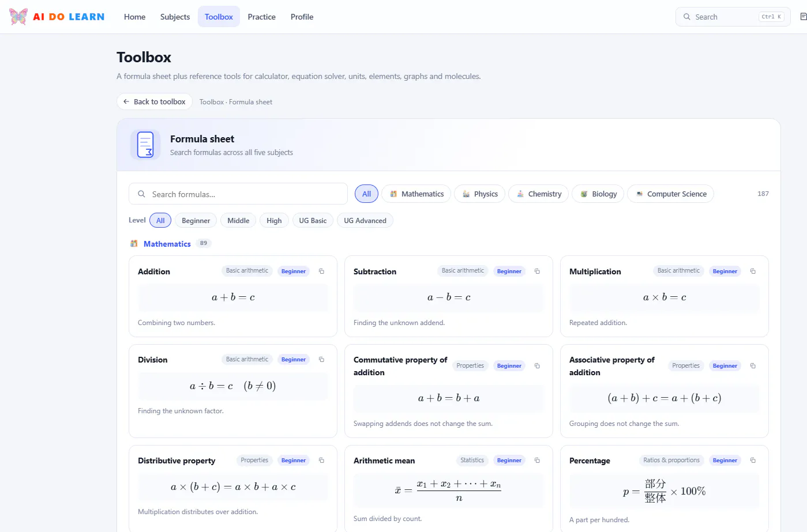Open the Home nav item

pos(134,17)
